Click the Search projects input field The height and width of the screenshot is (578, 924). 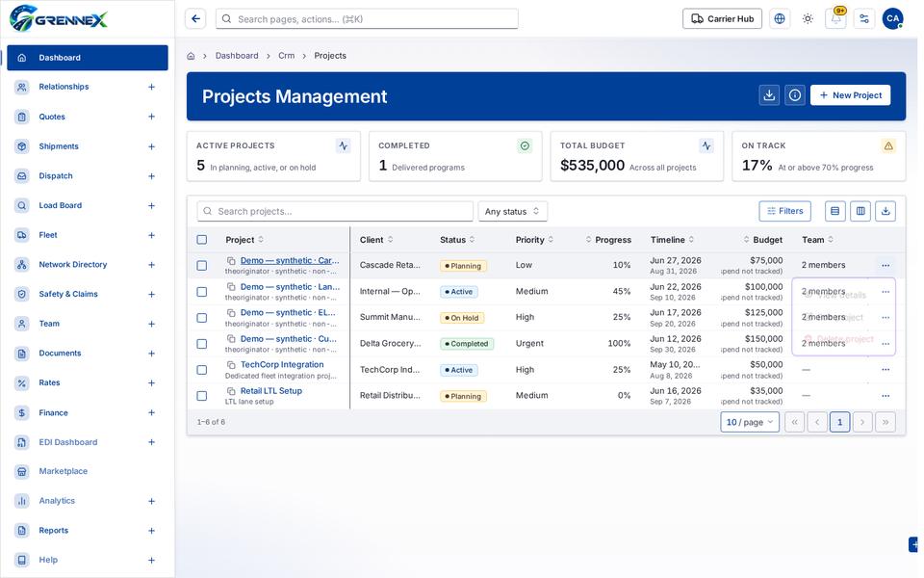[335, 211]
